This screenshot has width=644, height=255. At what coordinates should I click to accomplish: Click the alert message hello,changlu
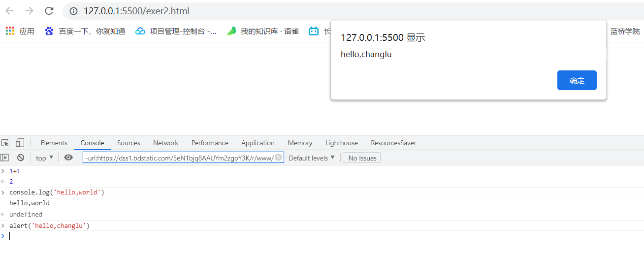(366, 55)
